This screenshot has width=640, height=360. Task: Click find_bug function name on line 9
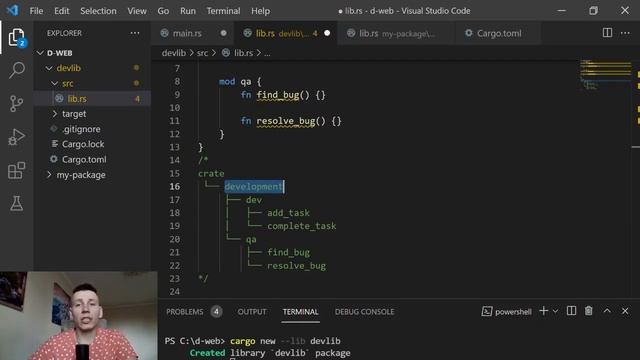[278, 95]
